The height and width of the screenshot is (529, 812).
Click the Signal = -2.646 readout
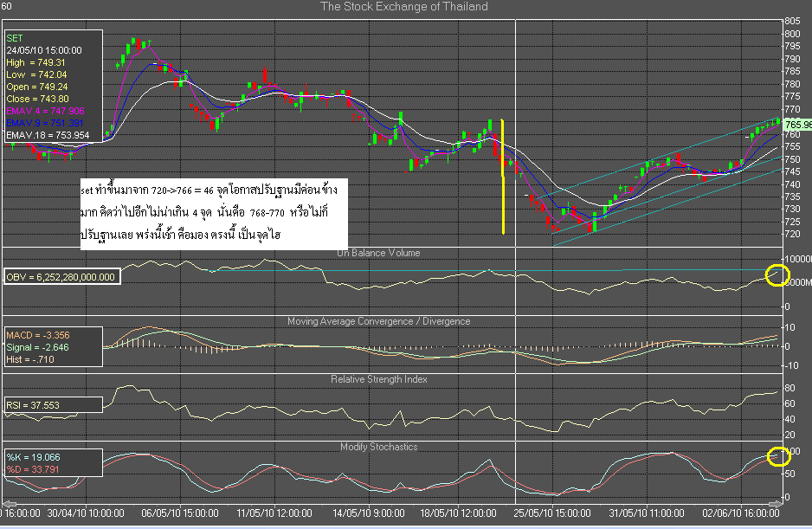[37, 347]
